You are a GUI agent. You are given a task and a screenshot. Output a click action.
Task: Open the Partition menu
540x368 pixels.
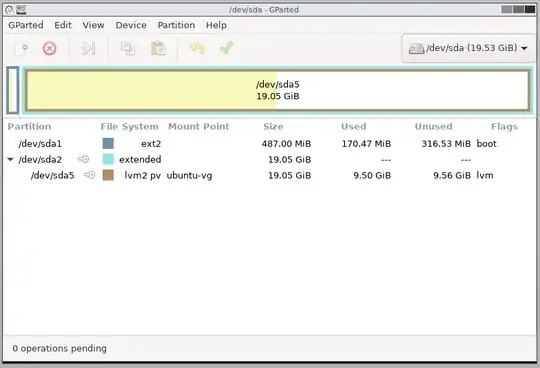(176, 25)
